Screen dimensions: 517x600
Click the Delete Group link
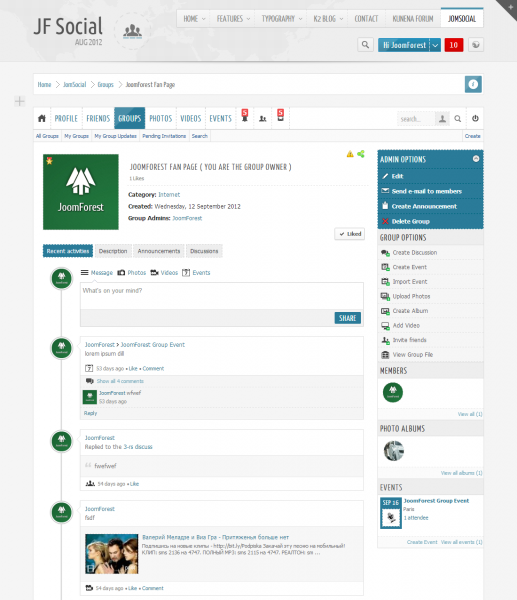click(411, 221)
